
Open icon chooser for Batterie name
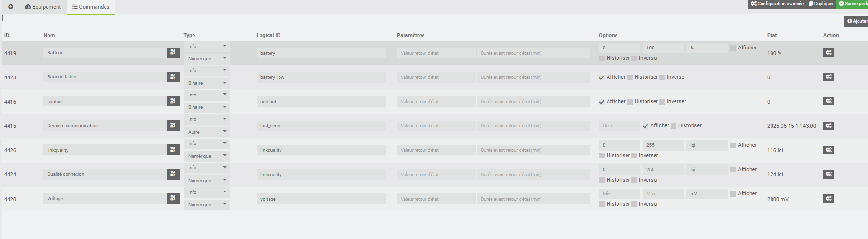(x=174, y=53)
